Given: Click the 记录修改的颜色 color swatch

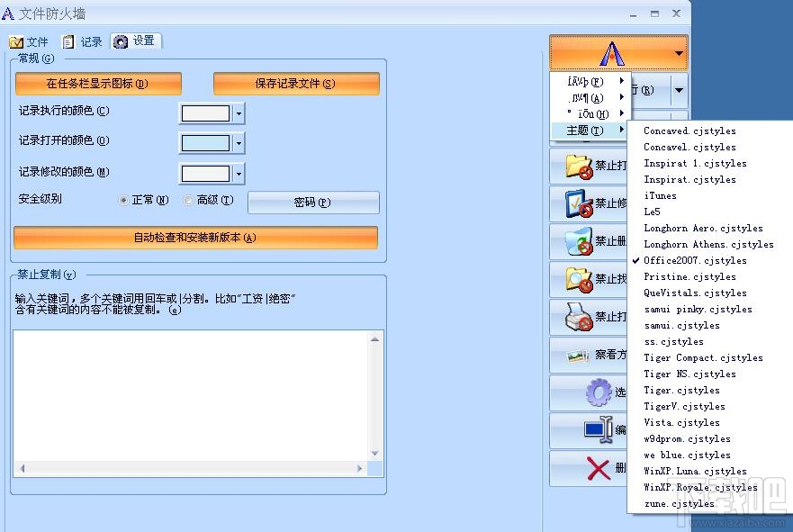Looking at the screenshot, I should click(206, 175).
